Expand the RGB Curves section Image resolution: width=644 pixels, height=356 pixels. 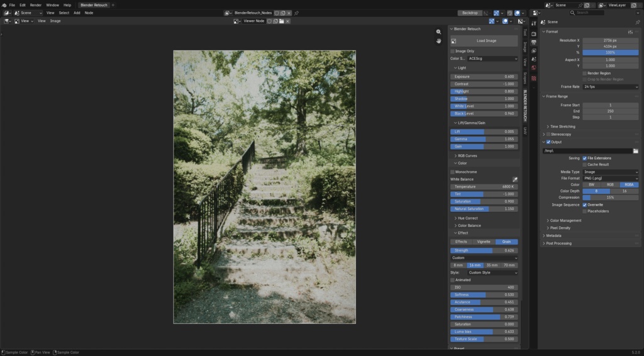click(x=466, y=156)
